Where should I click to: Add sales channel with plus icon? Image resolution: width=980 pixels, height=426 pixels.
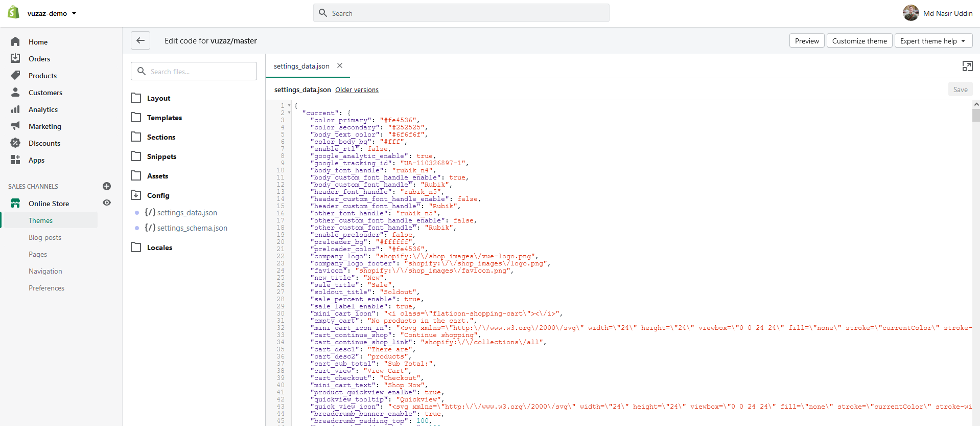tap(107, 186)
